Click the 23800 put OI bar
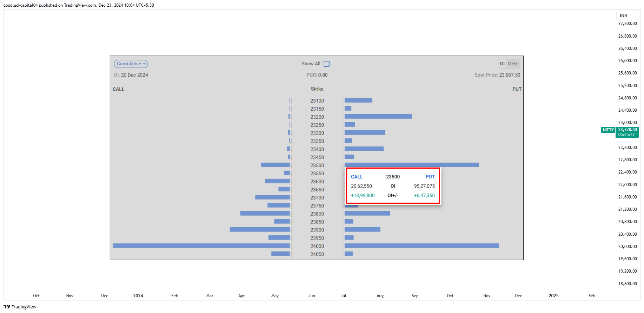This screenshot has height=313, width=644. 367,213
